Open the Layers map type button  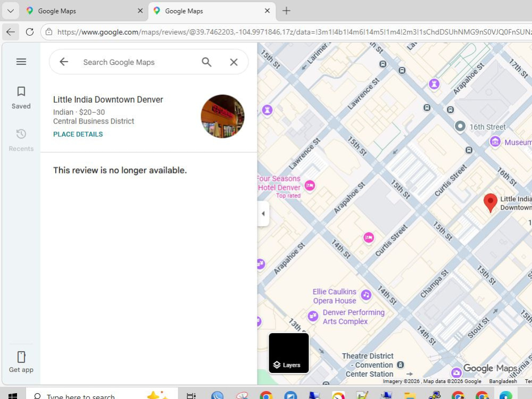289,353
